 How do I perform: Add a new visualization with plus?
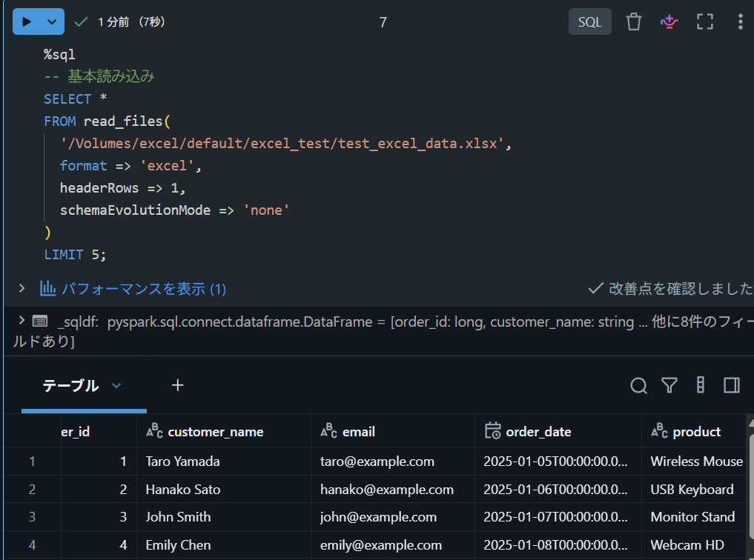point(177,385)
